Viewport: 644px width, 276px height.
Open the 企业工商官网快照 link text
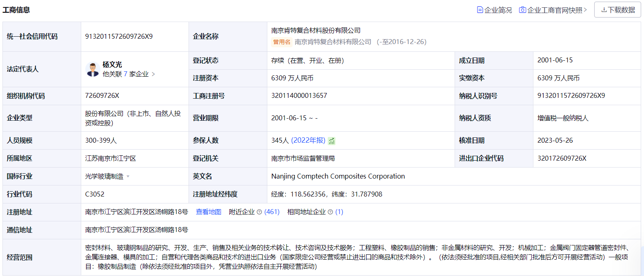555,10
